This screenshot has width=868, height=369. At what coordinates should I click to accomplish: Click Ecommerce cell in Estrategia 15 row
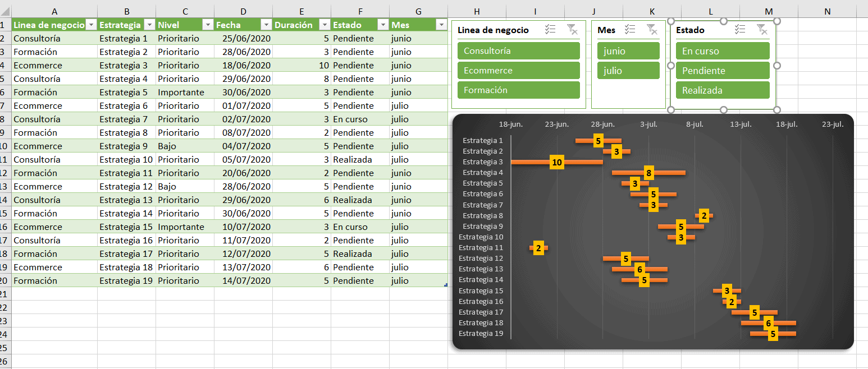pos(54,227)
